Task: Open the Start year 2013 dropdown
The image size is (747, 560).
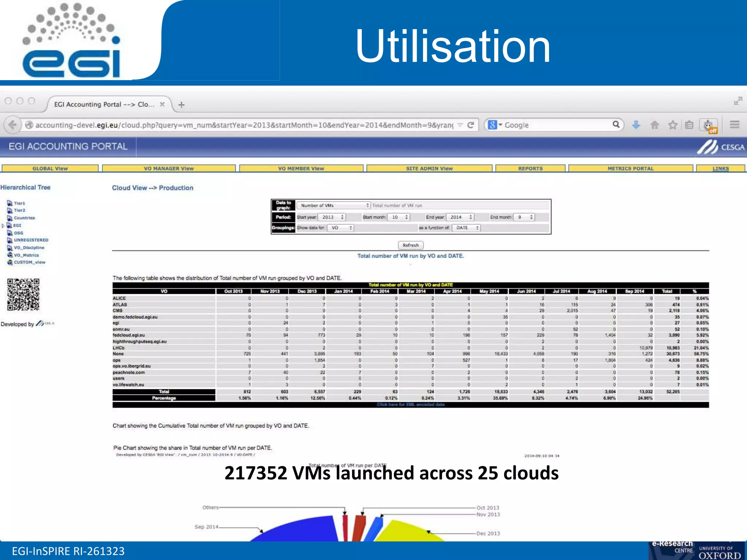Action: click(332, 217)
